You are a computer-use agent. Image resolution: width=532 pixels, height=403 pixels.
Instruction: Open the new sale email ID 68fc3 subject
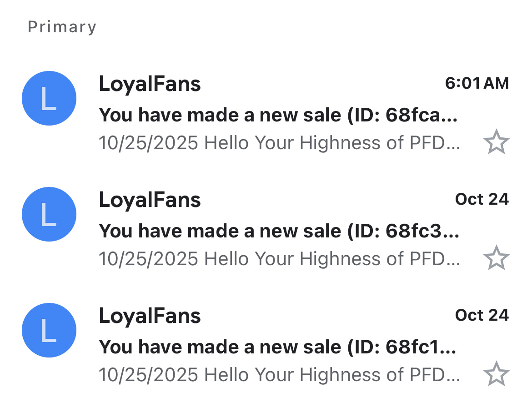click(278, 232)
